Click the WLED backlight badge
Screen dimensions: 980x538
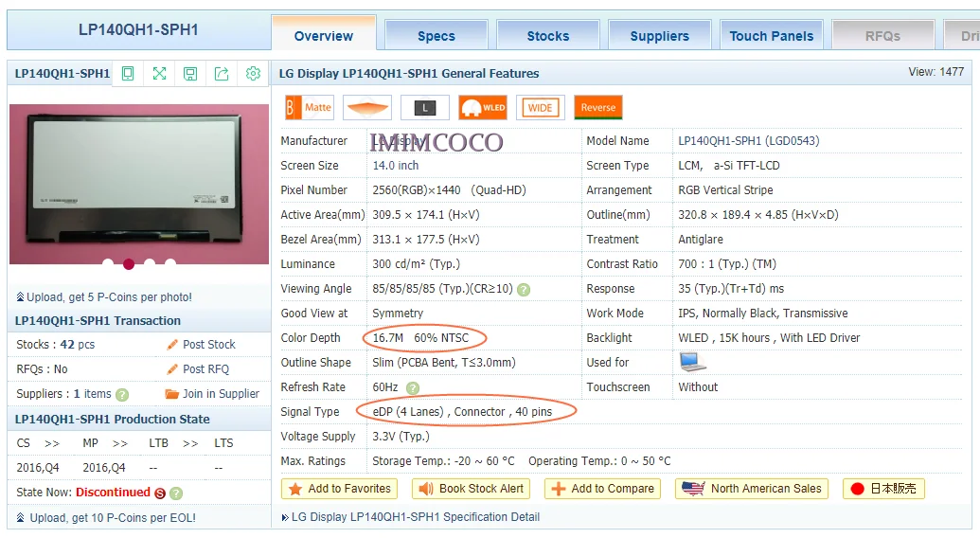pos(483,107)
